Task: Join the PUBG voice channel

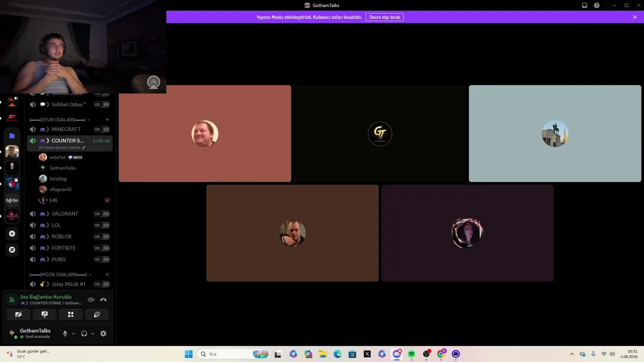Action: point(69,259)
